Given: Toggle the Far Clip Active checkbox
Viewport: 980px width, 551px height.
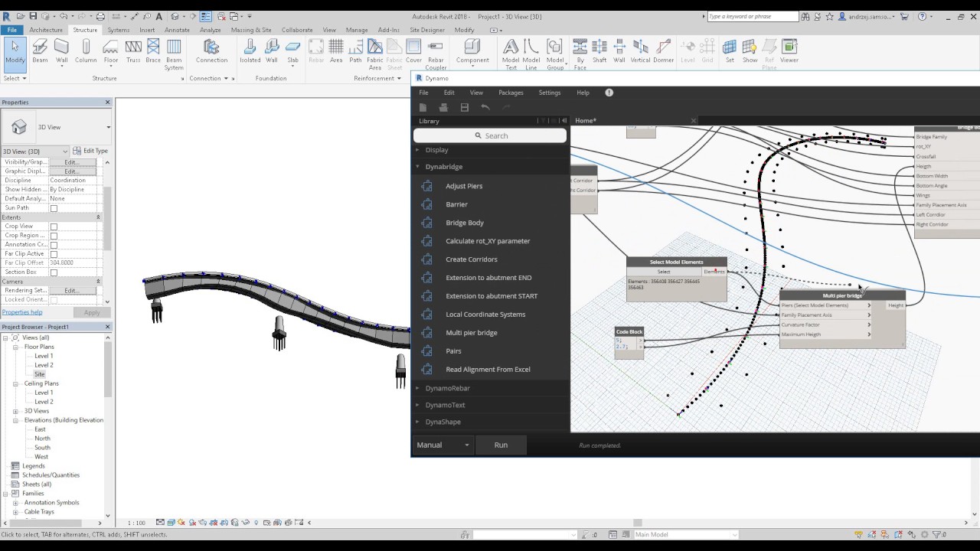Looking at the screenshot, I should coord(54,254).
